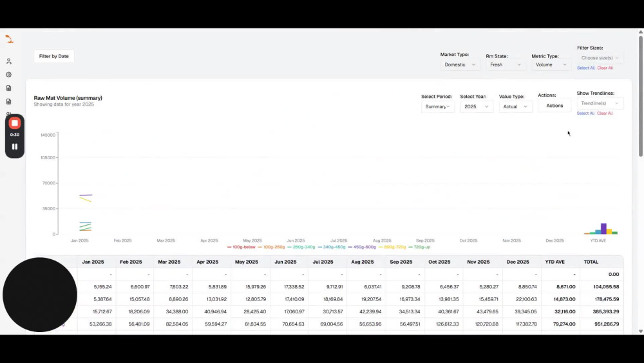Click the Filter by Date button
This screenshot has width=644, height=363.
pos(54,56)
